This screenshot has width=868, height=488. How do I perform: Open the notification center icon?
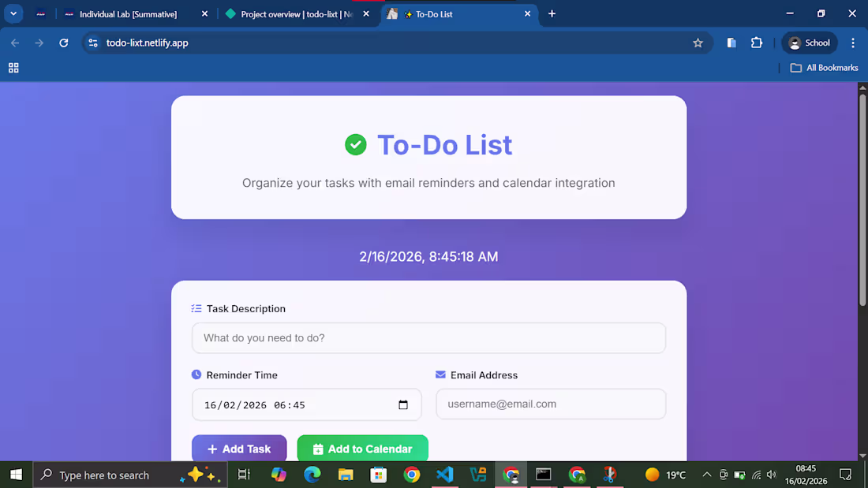coord(845,475)
